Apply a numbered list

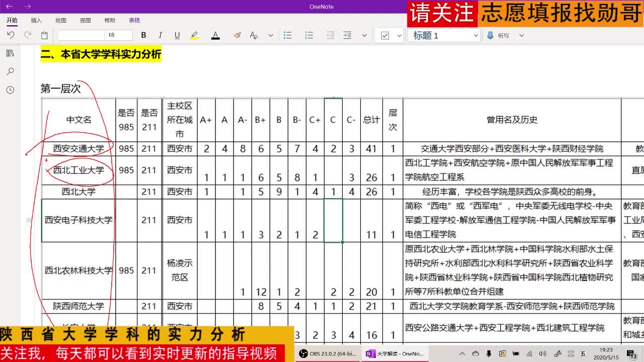point(309,35)
